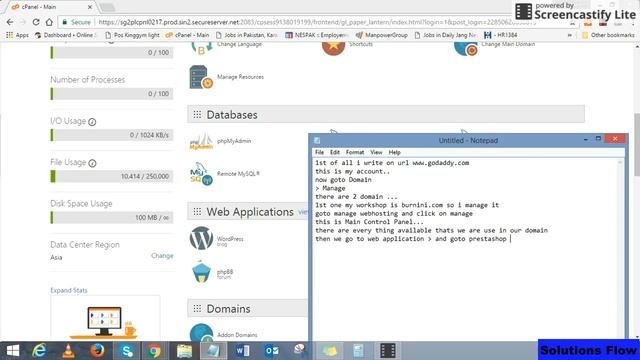640x360 pixels.
Task: Open HR1384 bookmark
Action: [500, 35]
